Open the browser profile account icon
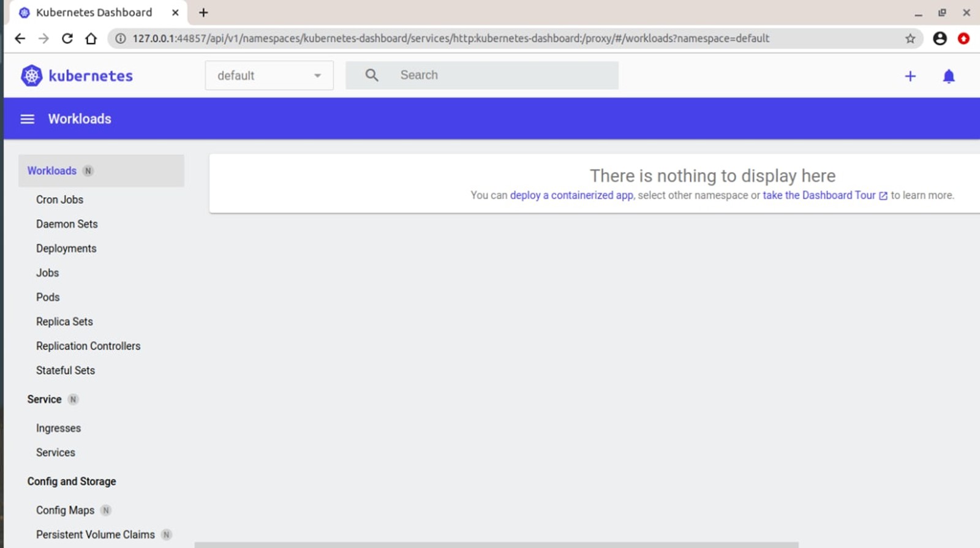 (x=940, y=38)
